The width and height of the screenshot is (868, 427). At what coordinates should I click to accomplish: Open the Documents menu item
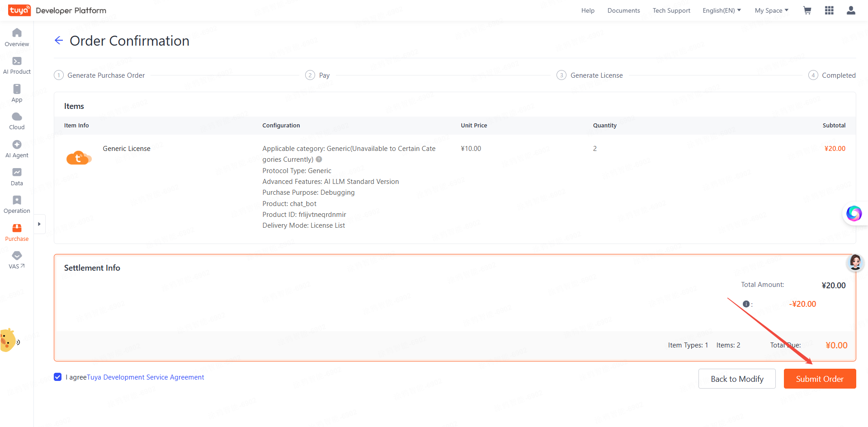pyautogui.click(x=623, y=10)
